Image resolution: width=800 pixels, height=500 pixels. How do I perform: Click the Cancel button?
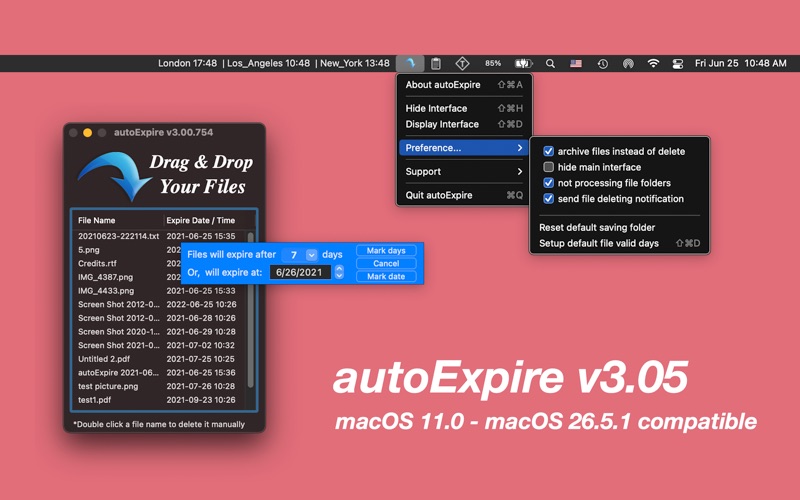pyautogui.click(x=386, y=263)
